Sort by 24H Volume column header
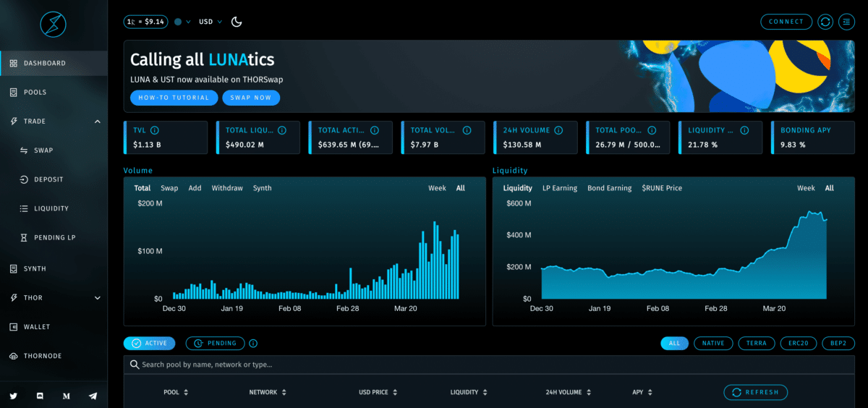Viewport: 868px width, 408px height. 568,392
